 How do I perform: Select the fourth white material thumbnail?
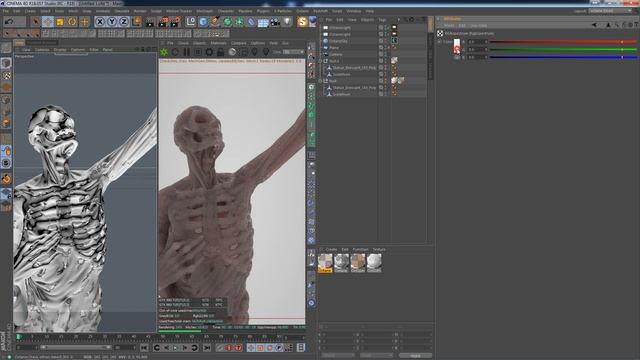374,262
